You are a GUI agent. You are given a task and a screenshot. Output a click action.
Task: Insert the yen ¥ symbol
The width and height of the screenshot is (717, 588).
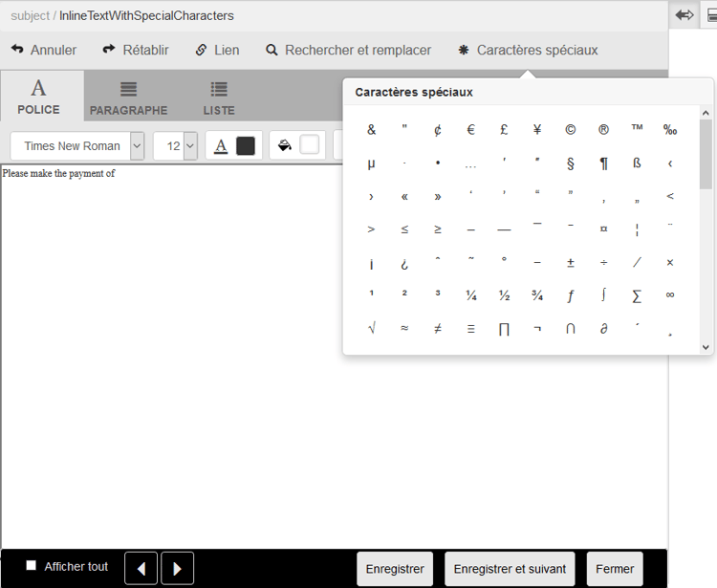537,130
